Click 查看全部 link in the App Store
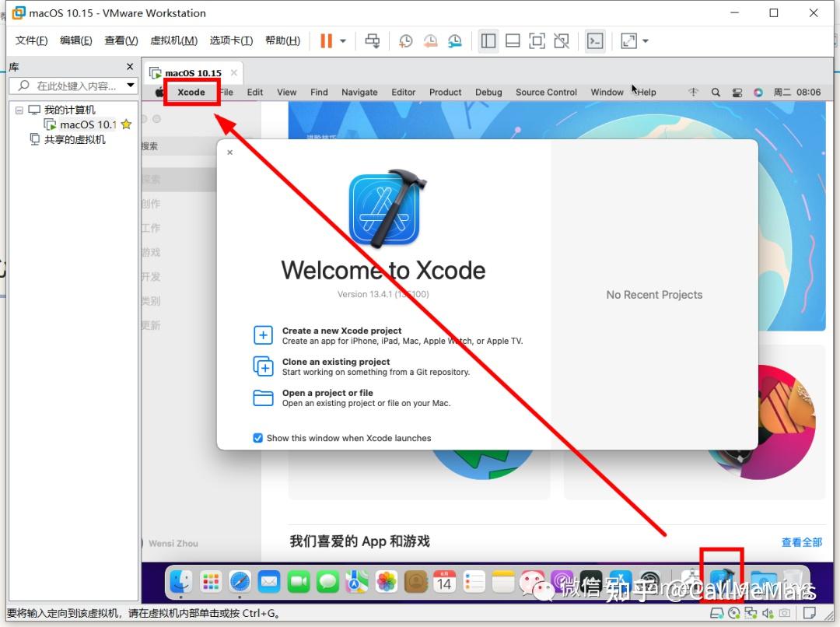 801,541
